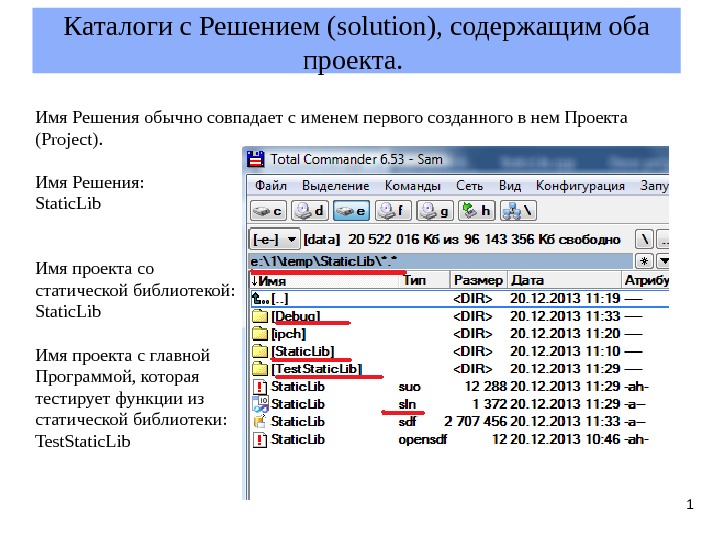This screenshot has width=720, height=540.
Task: Open the [-e-] drive dropdown
Action: pyautogui.click(x=274, y=239)
